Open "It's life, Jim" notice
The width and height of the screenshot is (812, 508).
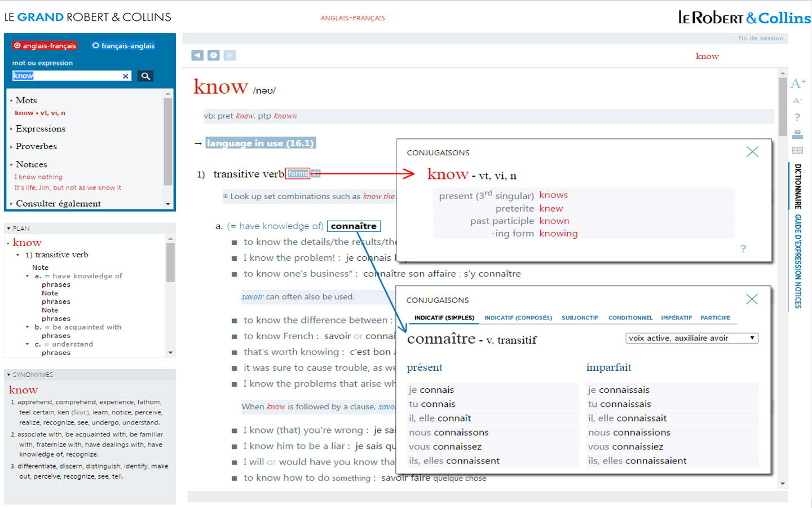coord(68,188)
